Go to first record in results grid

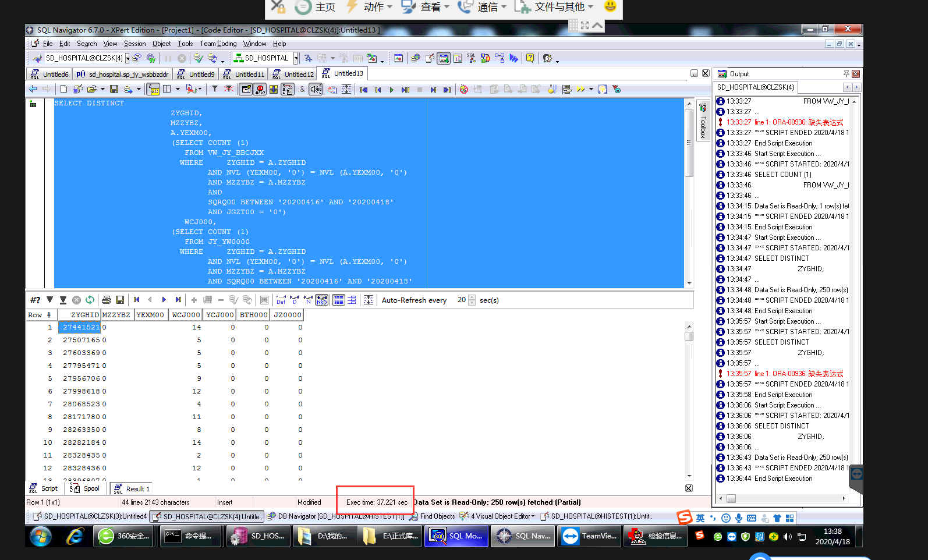(137, 300)
